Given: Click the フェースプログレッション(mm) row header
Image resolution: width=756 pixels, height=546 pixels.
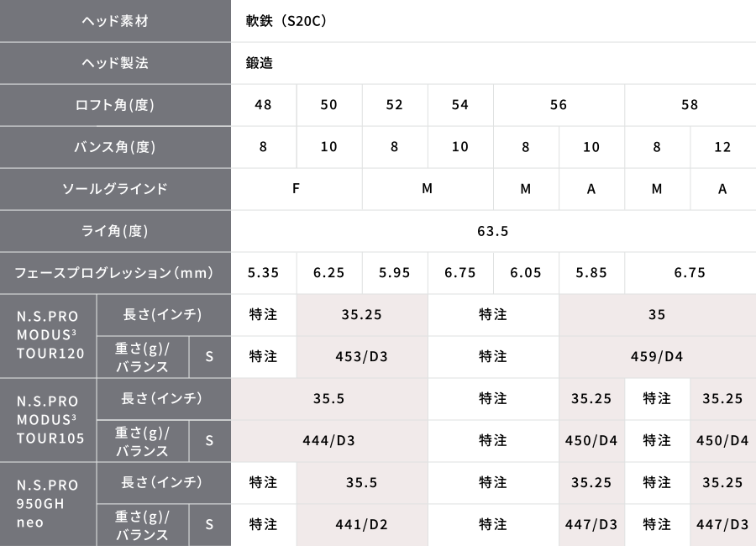Looking at the screenshot, I should pyautogui.click(x=115, y=272).
